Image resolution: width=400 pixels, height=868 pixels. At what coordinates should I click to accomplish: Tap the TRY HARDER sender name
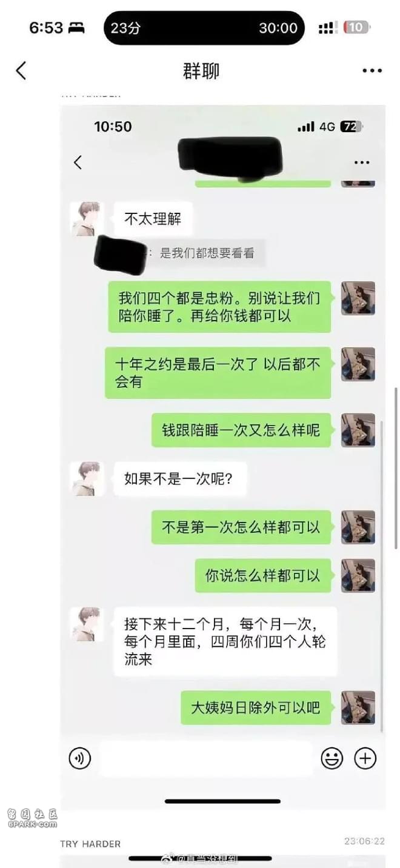(90, 844)
